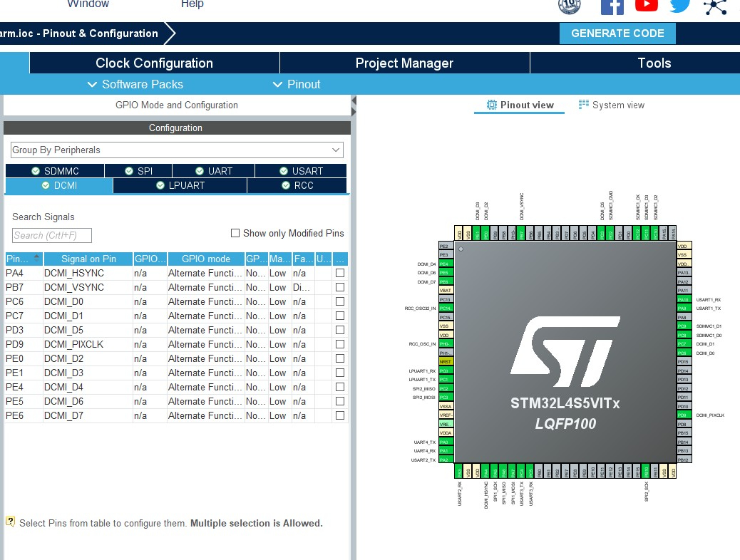740x560 pixels.
Task: Select the RCC peripheral tab
Action: tap(297, 185)
